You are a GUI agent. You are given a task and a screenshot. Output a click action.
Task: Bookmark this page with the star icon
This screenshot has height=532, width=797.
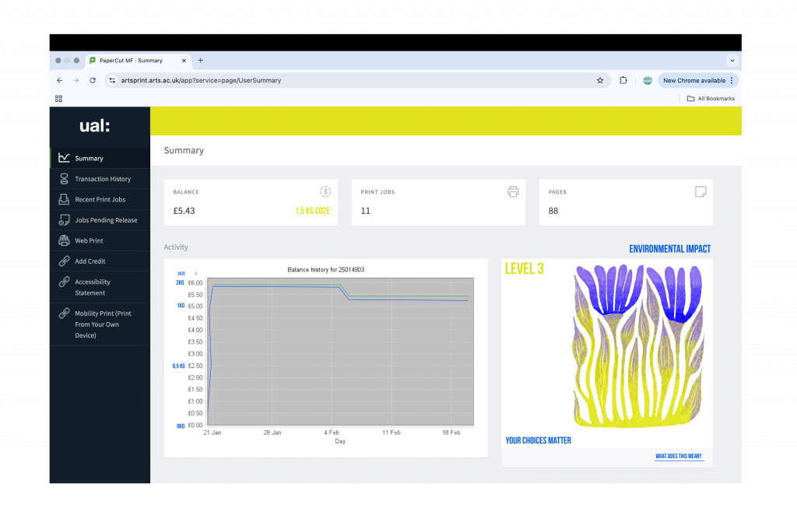600,80
